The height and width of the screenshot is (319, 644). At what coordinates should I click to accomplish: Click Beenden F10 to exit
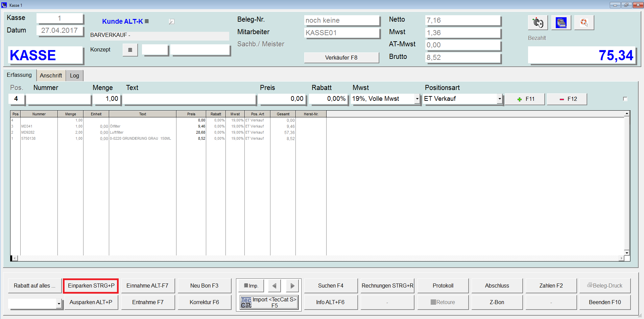tap(605, 302)
